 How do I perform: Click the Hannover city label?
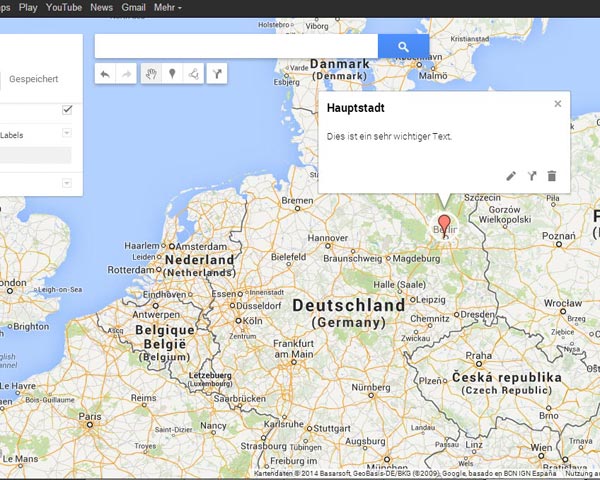pos(328,238)
